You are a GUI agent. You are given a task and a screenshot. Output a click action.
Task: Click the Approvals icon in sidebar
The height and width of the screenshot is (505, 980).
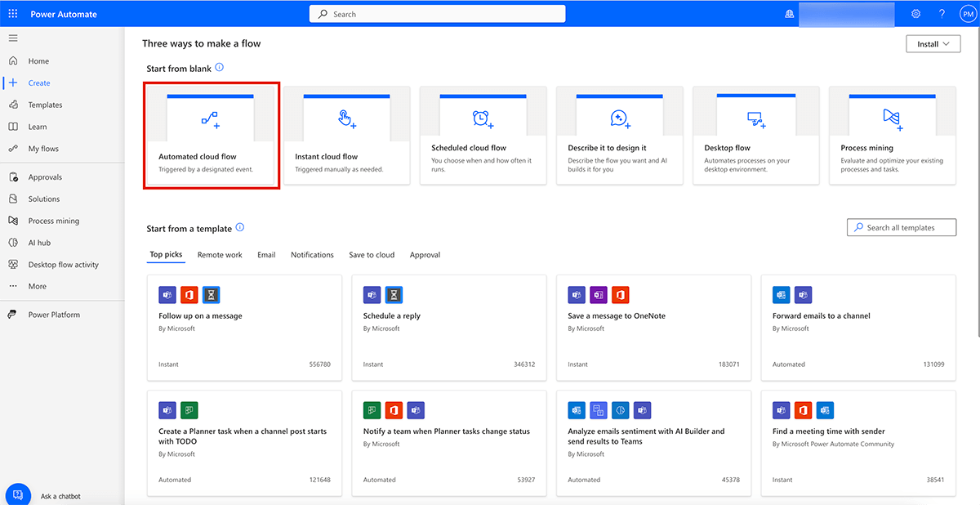point(12,177)
